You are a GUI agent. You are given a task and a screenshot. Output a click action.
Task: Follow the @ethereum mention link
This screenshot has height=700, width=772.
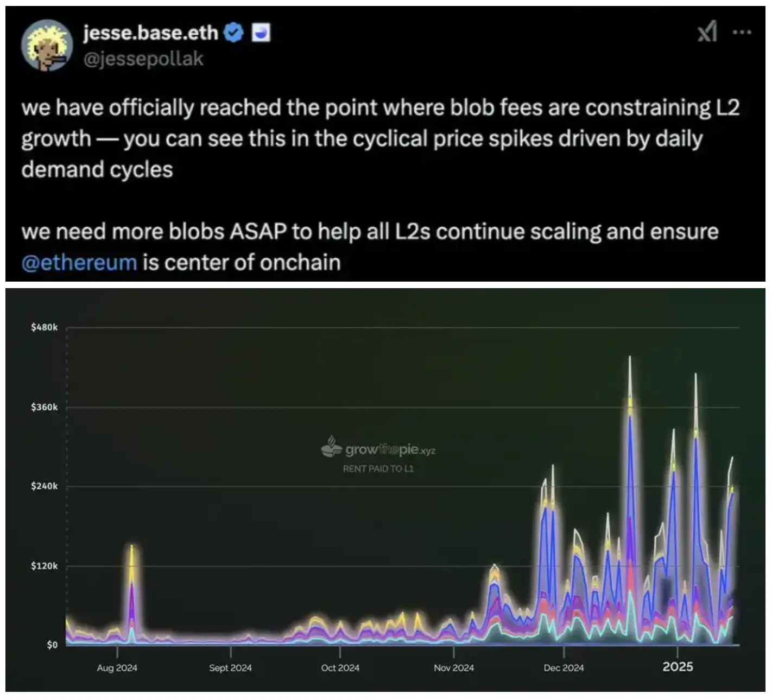click(79, 263)
